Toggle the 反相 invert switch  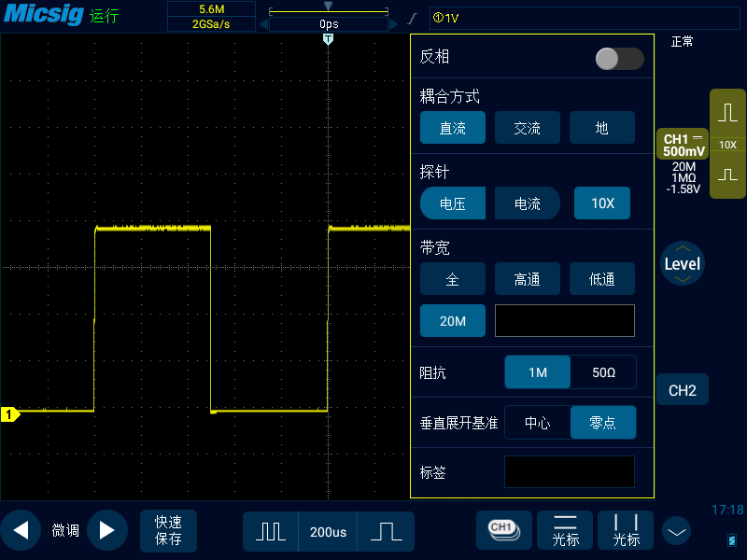pos(619,59)
